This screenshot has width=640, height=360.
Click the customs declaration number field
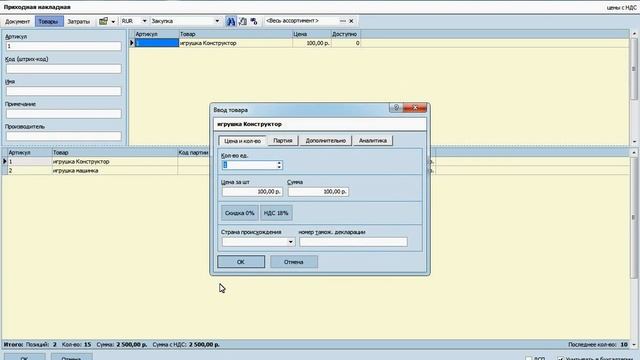[353, 242]
